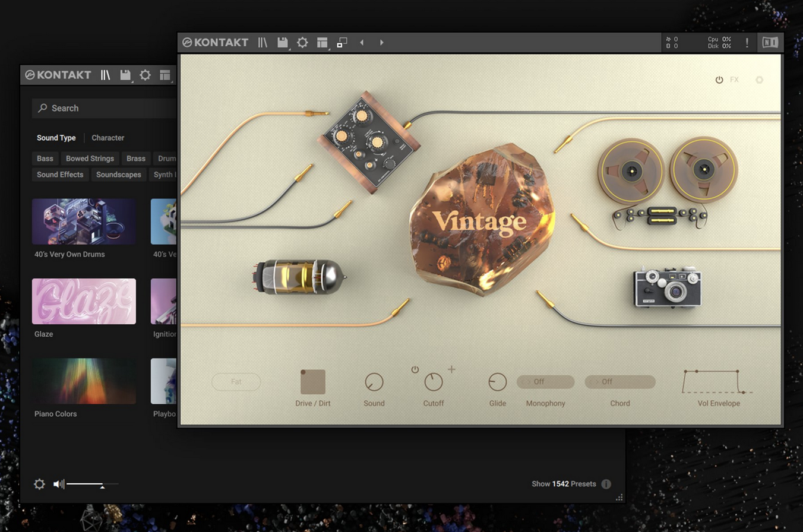This screenshot has width=803, height=532.
Task: Toggle the Fat mode button
Action: (236, 382)
